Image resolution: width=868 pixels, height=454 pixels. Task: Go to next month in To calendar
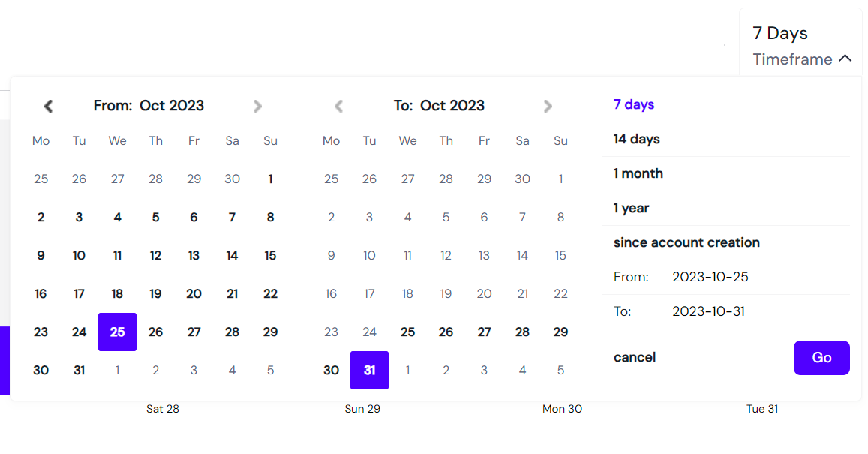548,106
